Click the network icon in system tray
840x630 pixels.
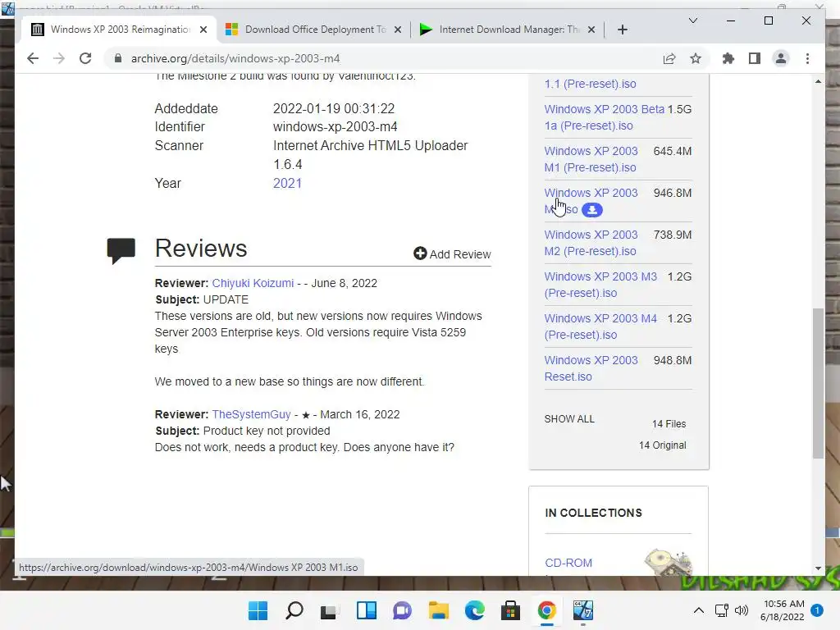(721, 610)
